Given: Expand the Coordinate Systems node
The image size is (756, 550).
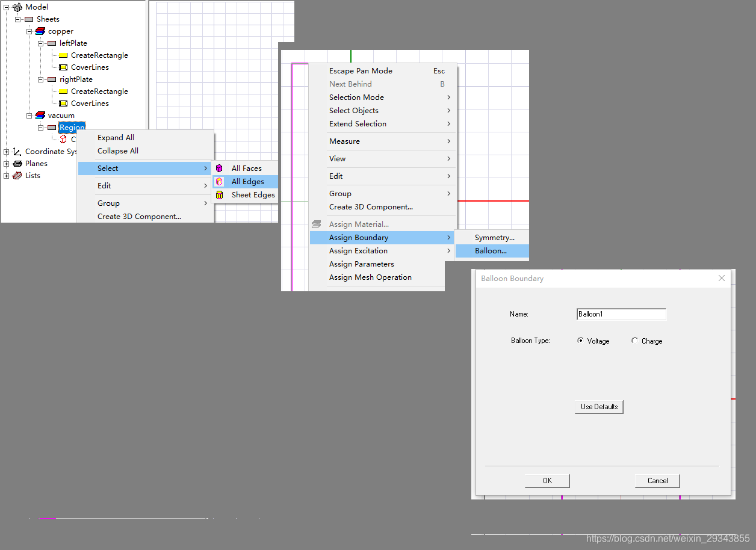Looking at the screenshot, I should [7, 152].
